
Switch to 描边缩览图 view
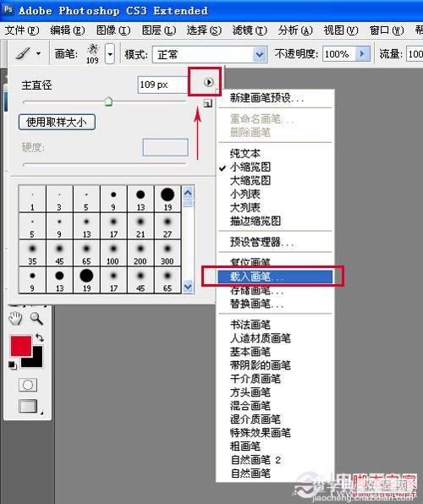pyautogui.click(x=255, y=222)
